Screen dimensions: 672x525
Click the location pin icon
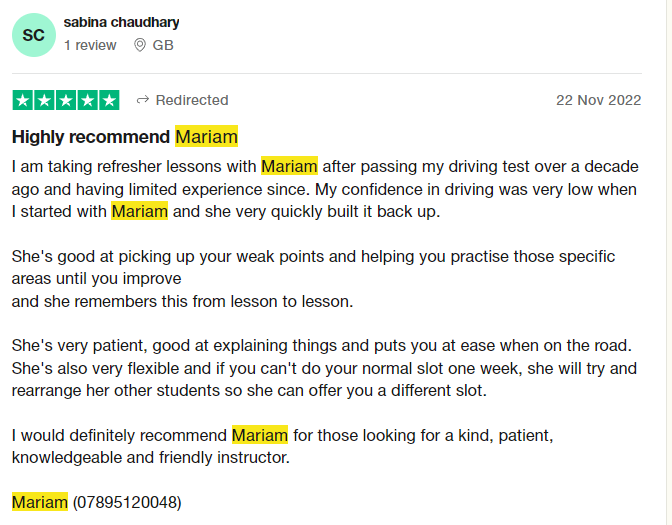click(140, 45)
